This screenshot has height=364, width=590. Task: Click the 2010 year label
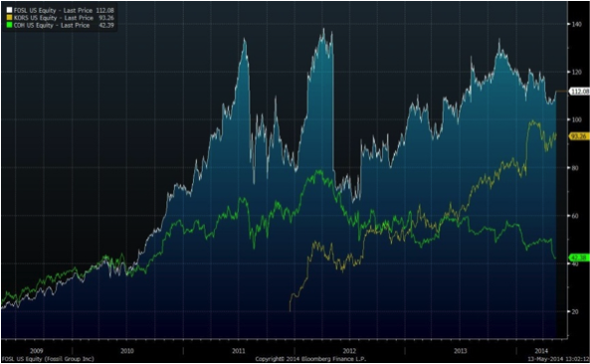(126, 351)
